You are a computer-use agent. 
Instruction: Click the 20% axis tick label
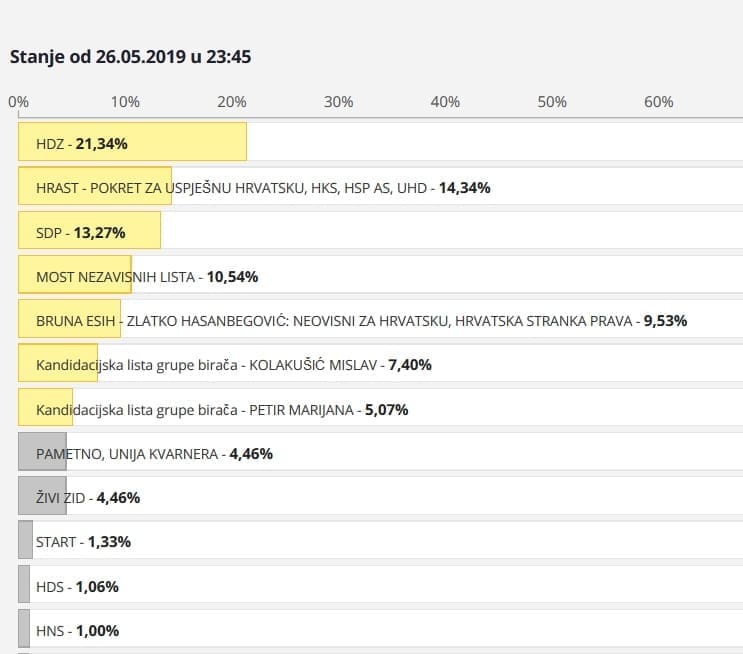tap(232, 102)
